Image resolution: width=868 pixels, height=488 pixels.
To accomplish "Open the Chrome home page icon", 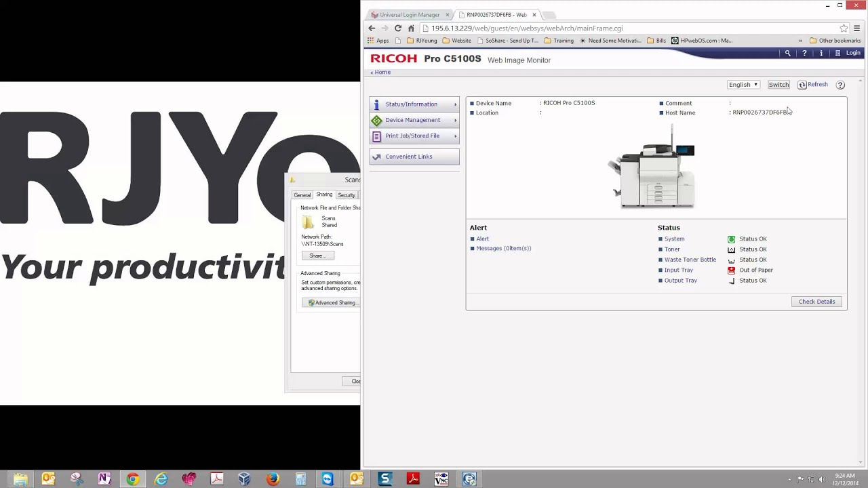I will click(411, 28).
